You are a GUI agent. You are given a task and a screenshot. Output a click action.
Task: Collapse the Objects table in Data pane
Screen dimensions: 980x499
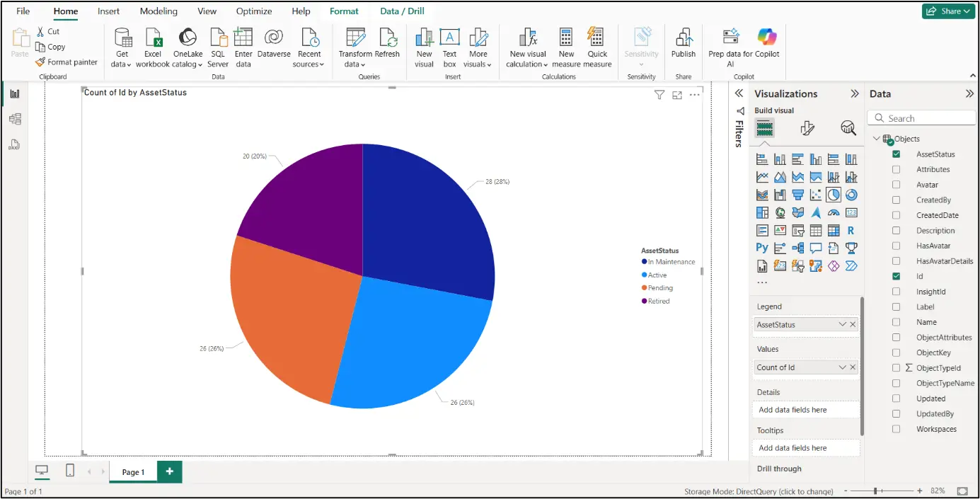coord(876,138)
